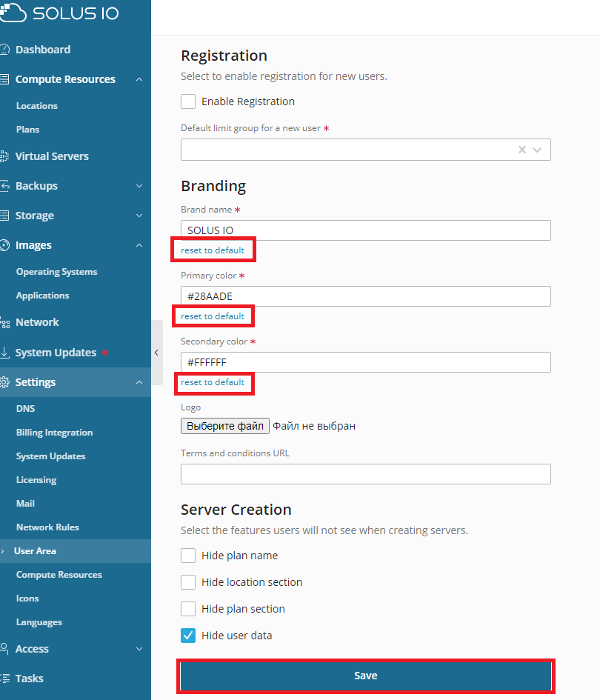
Task: Open Operating Systems under Images
Action: [x=57, y=272]
